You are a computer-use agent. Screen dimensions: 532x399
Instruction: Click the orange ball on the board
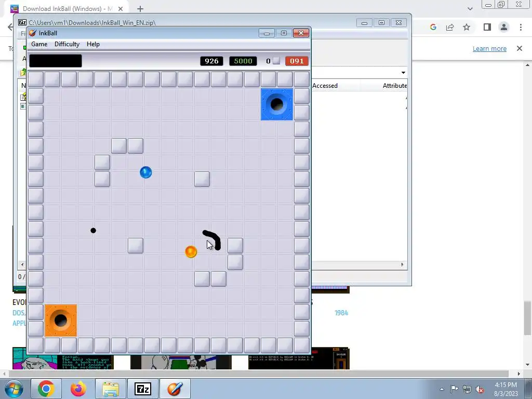(191, 252)
